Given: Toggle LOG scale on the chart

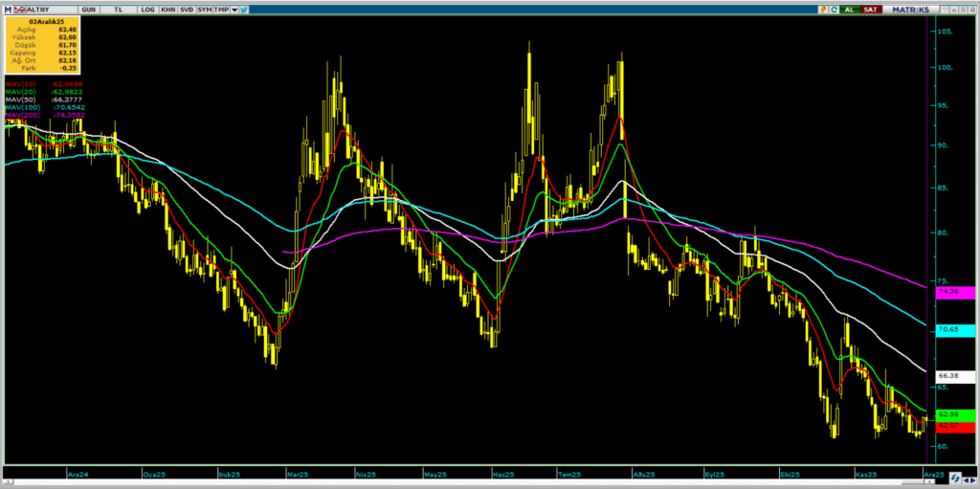Looking at the screenshot, I should point(146,9).
